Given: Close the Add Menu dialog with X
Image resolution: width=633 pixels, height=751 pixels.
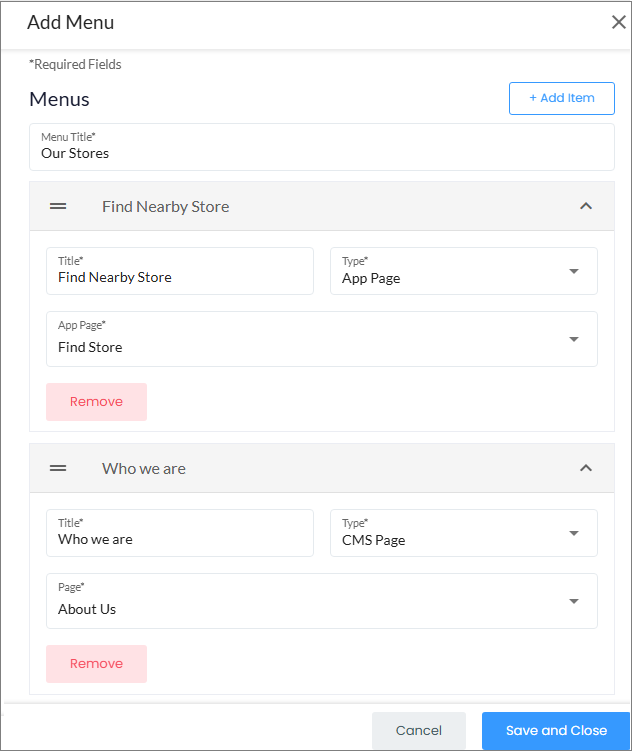Looking at the screenshot, I should (x=618, y=22).
